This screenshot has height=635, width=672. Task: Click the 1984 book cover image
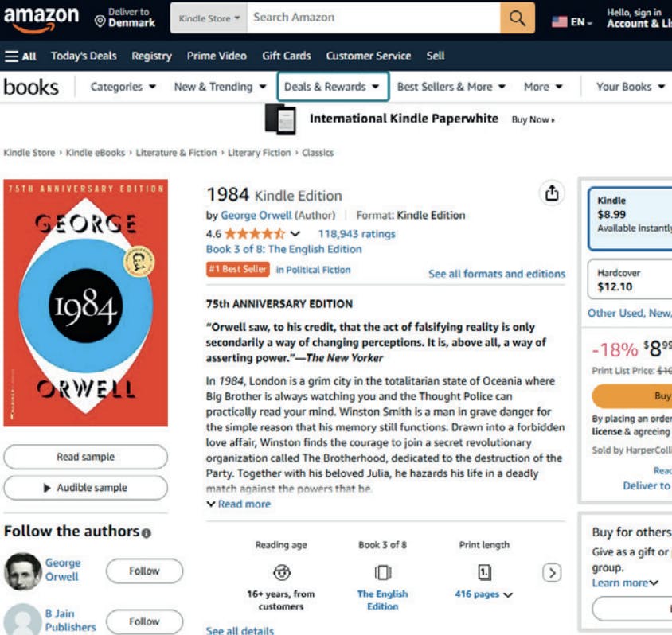coord(86,302)
